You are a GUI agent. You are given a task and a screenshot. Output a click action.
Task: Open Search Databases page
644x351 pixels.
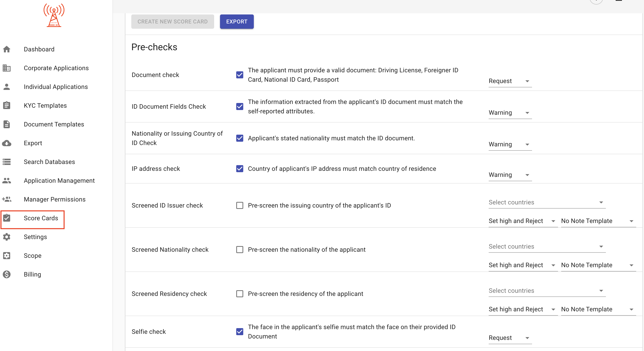(49, 162)
